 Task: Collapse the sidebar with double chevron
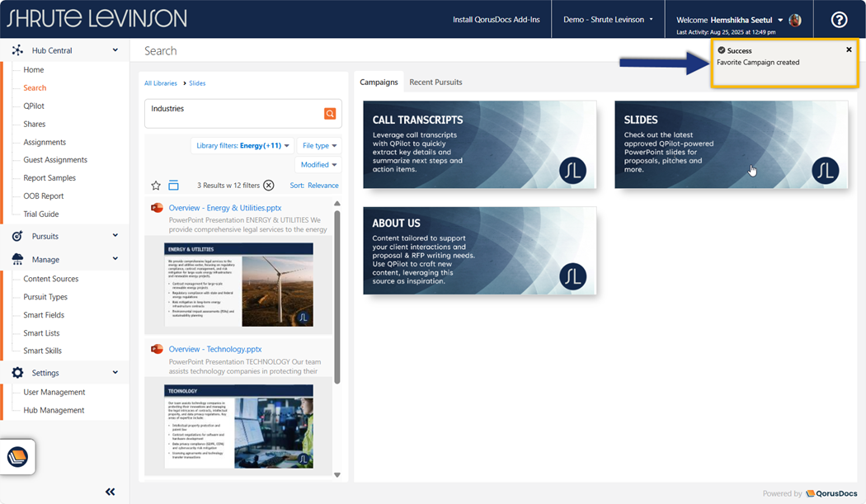point(111,492)
